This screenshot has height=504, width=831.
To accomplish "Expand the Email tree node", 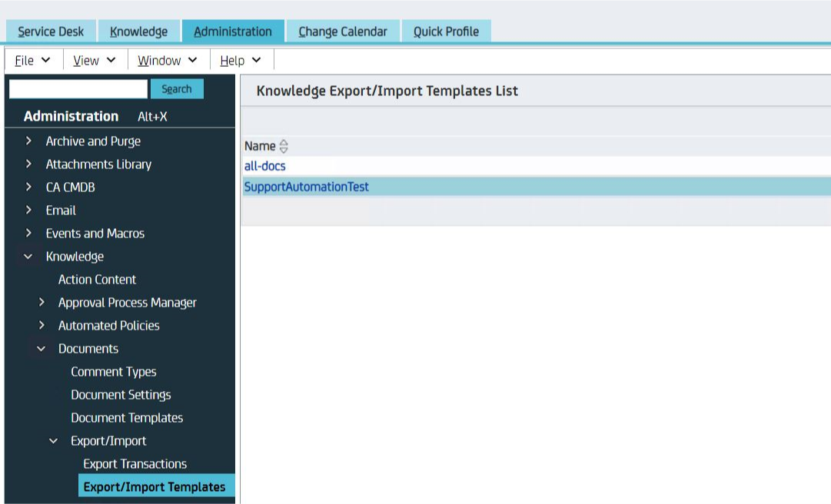I will [x=28, y=211].
